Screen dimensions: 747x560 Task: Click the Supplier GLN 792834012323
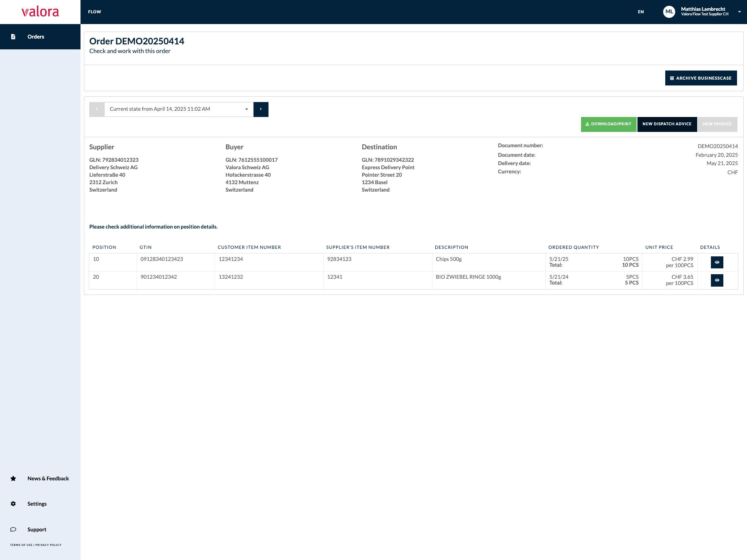tap(114, 160)
